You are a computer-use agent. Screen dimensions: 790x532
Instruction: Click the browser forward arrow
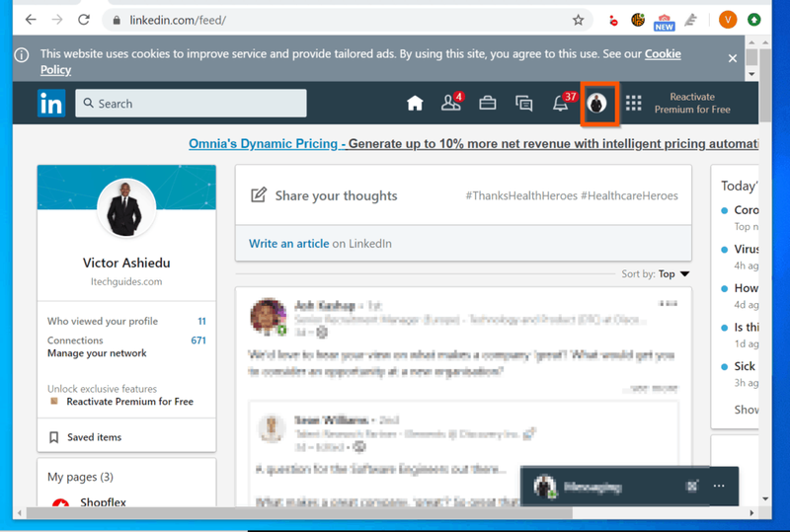(57, 20)
